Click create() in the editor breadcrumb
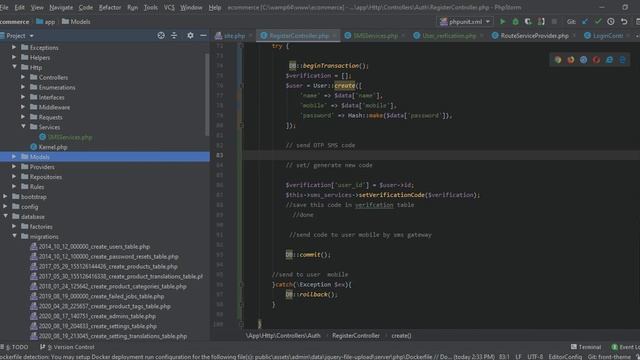Image resolution: width=640 pixels, height=360 pixels. tap(401, 336)
